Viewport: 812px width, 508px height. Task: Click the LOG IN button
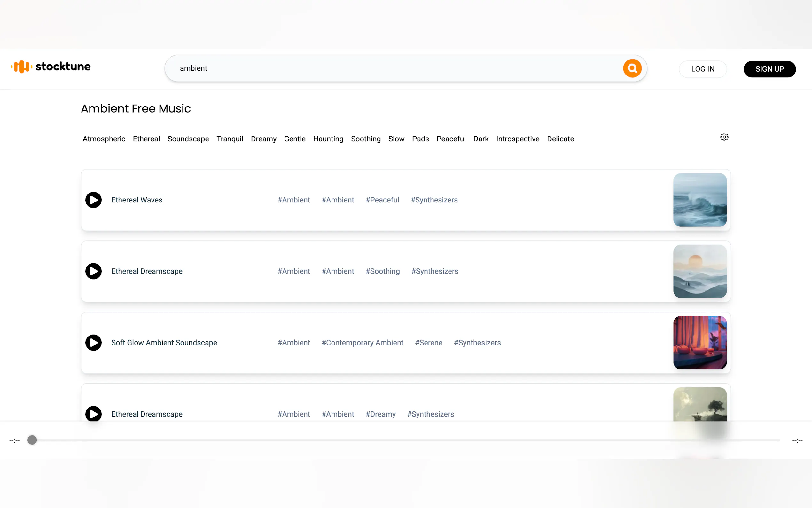click(x=703, y=69)
